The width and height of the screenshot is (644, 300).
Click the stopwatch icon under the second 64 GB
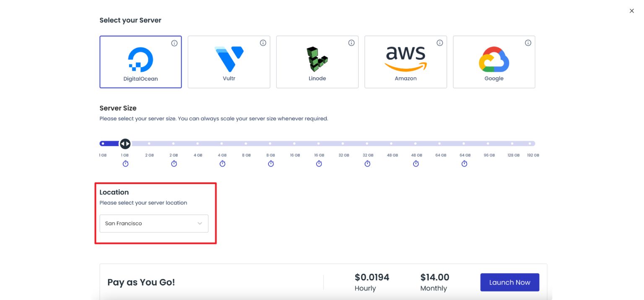pyautogui.click(x=464, y=164)
